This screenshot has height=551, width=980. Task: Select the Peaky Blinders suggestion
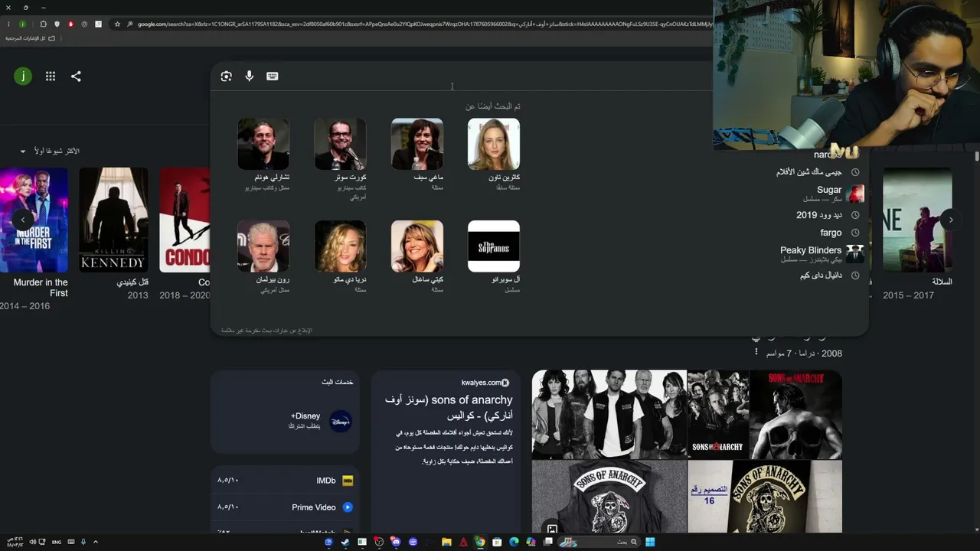point(822,254)
